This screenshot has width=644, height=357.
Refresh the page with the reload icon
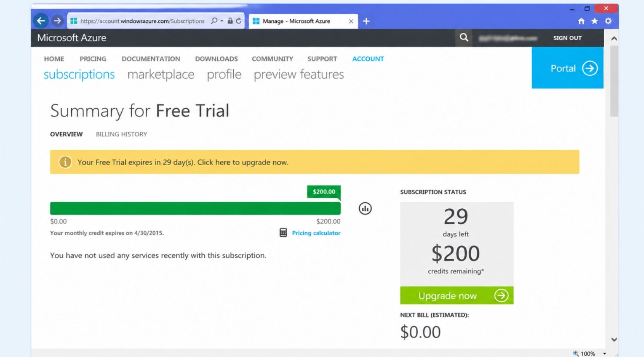coord(238,21)
